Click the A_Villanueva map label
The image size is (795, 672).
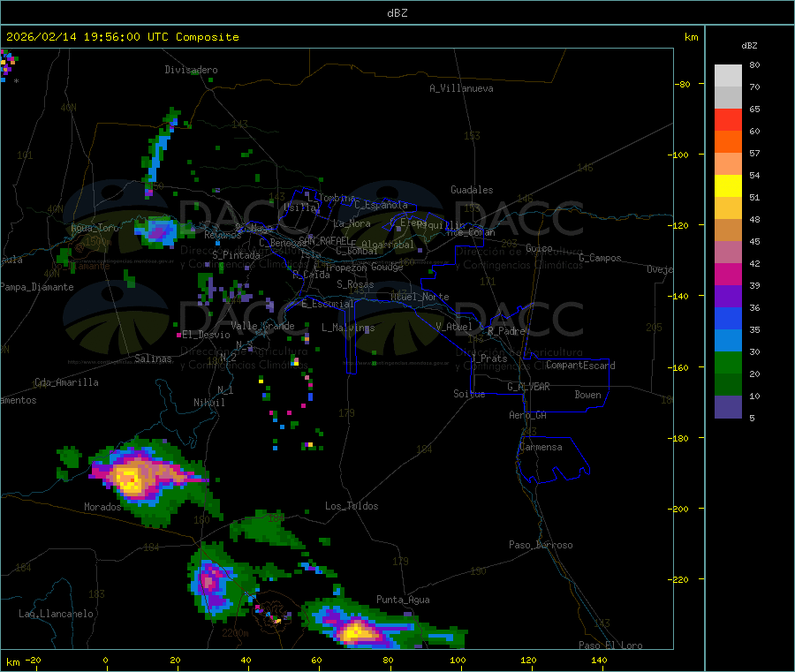pyautogui.click(x=461, y=88)
